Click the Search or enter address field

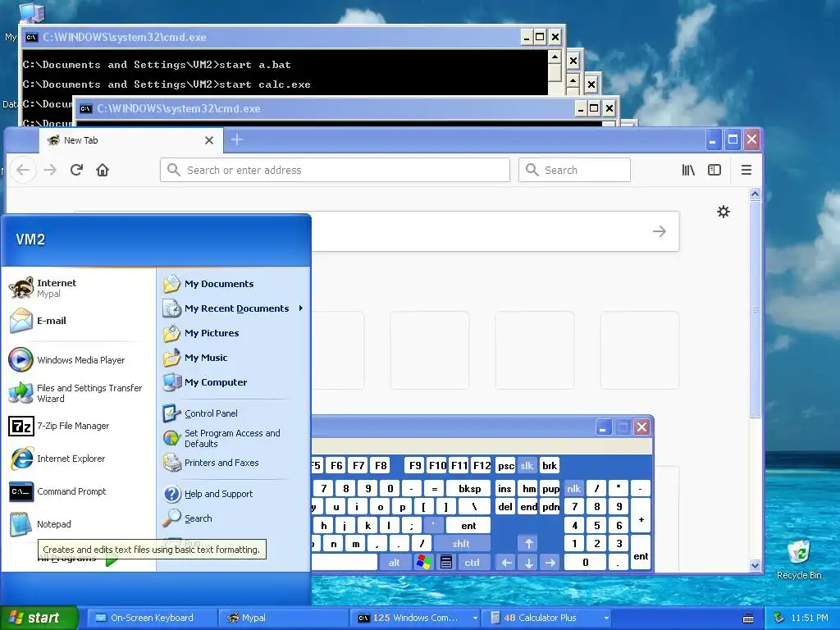335,170
